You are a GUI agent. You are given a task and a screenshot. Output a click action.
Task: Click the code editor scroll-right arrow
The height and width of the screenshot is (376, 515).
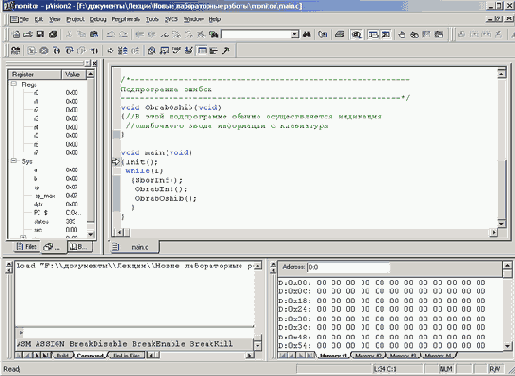(494, 232)
